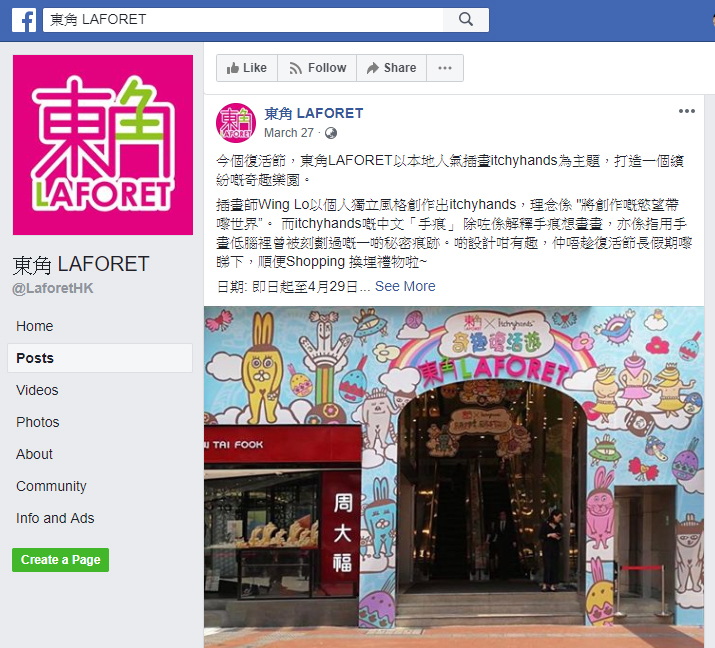Viewport: 715px width, 648px height.
Task: Like the LAFORET page
Action: [x=247, y=68]
